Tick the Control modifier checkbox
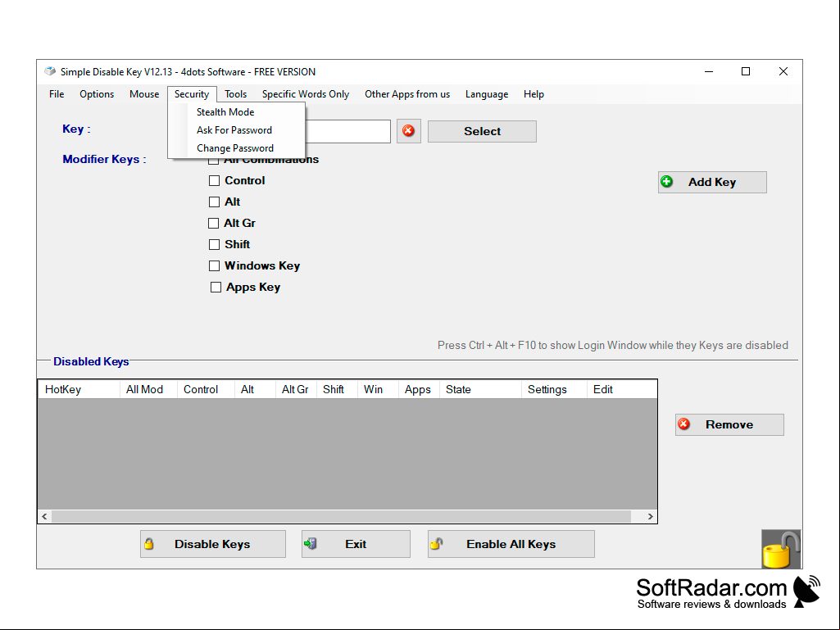Screen dimensions: 840x630 coord(214,180)
